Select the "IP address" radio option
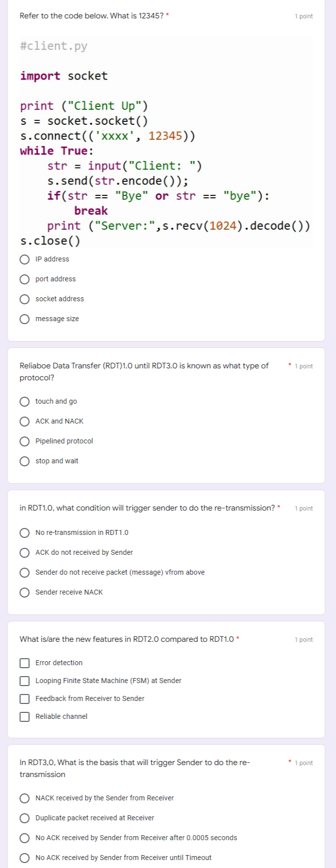Viewport: 336px width, 868px height. point(24,259)
